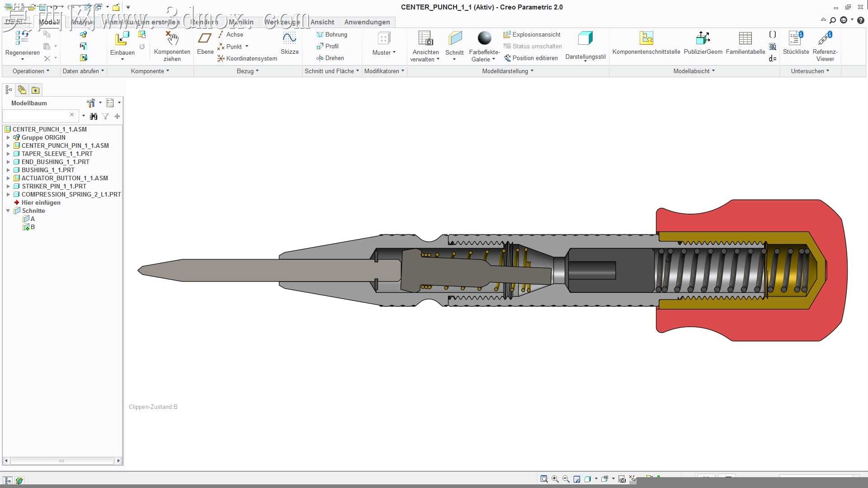
Task: Click Explosionsansicht
Action: coord(532,34)
